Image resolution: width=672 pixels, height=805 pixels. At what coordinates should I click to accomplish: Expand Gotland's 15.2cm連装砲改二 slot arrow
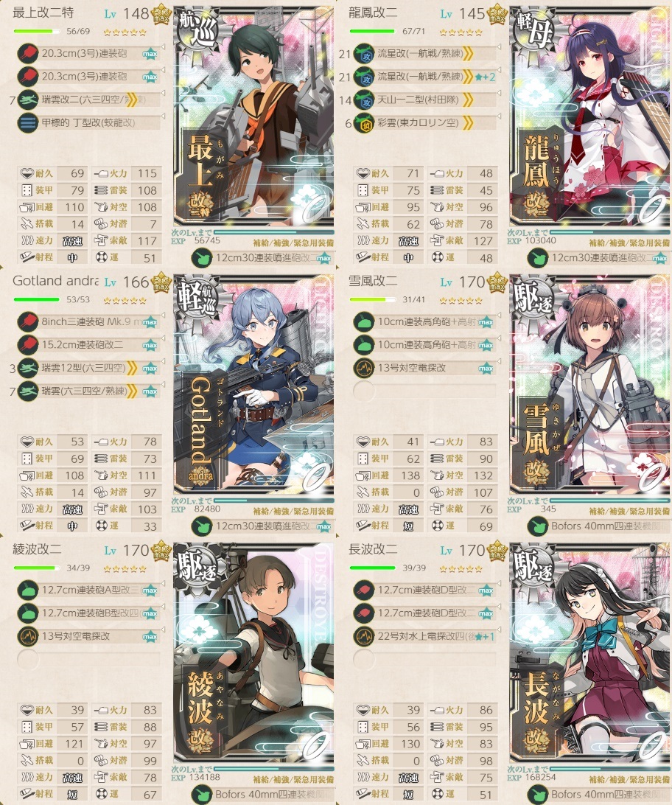(163, 340)
